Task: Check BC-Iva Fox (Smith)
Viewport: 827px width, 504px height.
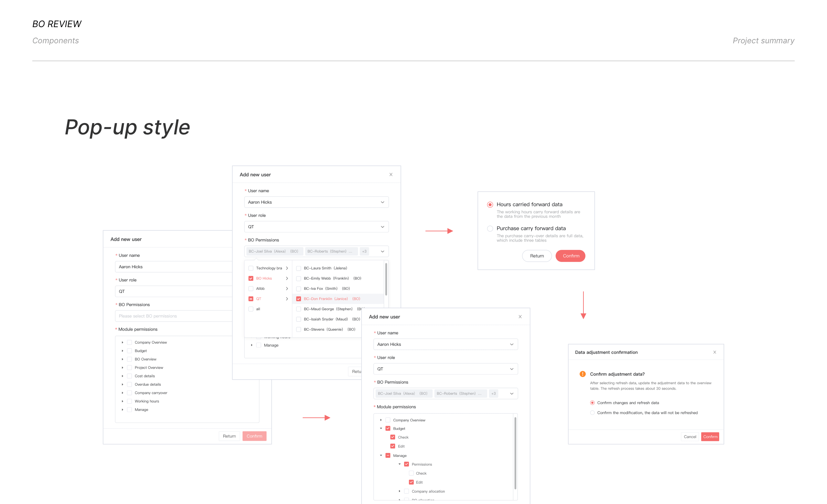Action: point(298,289)
